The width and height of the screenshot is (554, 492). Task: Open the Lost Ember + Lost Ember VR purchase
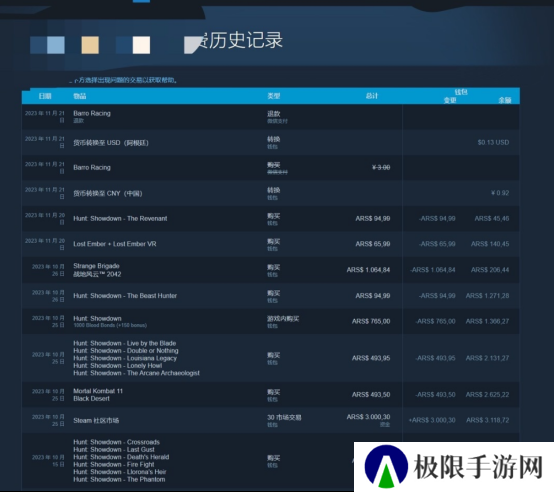click(x=270, y=244)
